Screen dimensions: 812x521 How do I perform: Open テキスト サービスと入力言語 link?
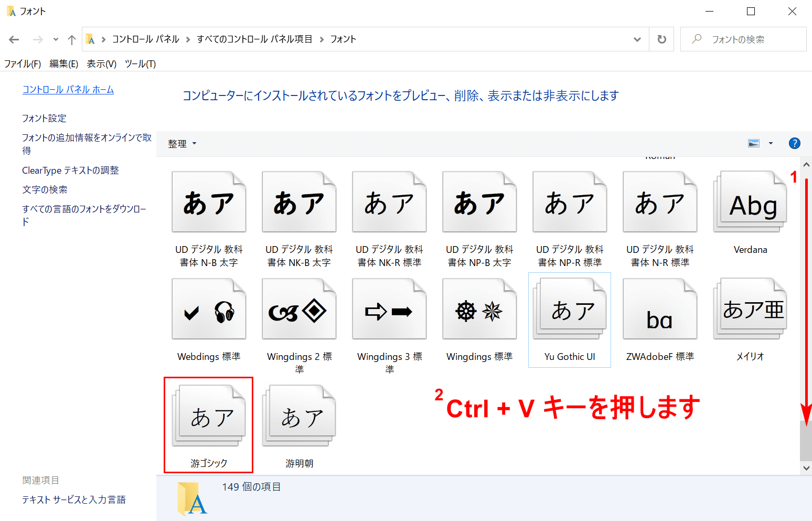(x=74, y=500)
